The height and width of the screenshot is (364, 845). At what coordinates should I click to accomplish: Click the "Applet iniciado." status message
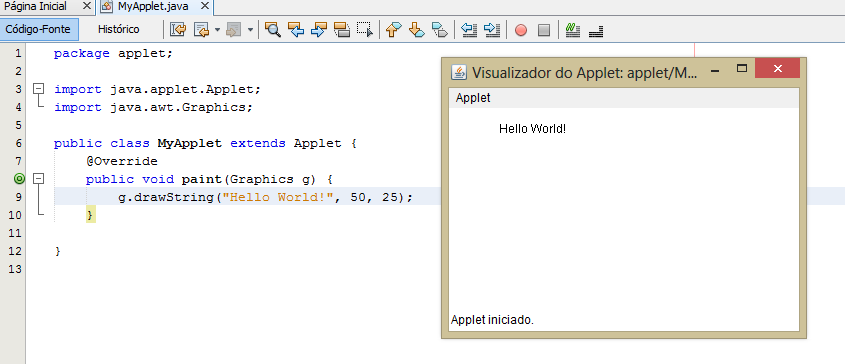coord(492,320)
